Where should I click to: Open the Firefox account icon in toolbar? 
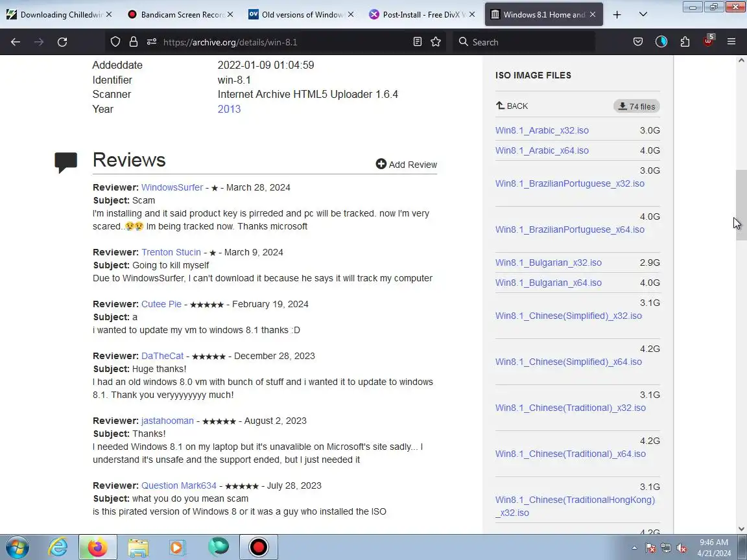661,42
